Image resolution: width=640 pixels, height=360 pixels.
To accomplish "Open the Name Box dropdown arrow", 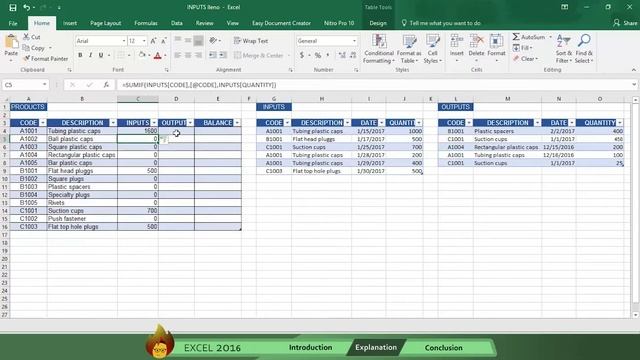I will (44, 84).
